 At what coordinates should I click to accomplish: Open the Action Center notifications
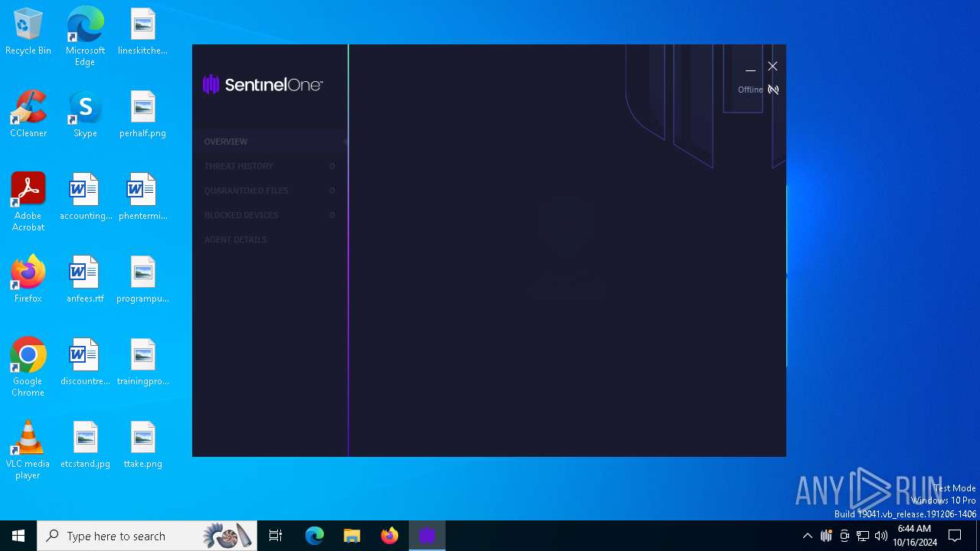pyautogui.click(x=955, y=536)
